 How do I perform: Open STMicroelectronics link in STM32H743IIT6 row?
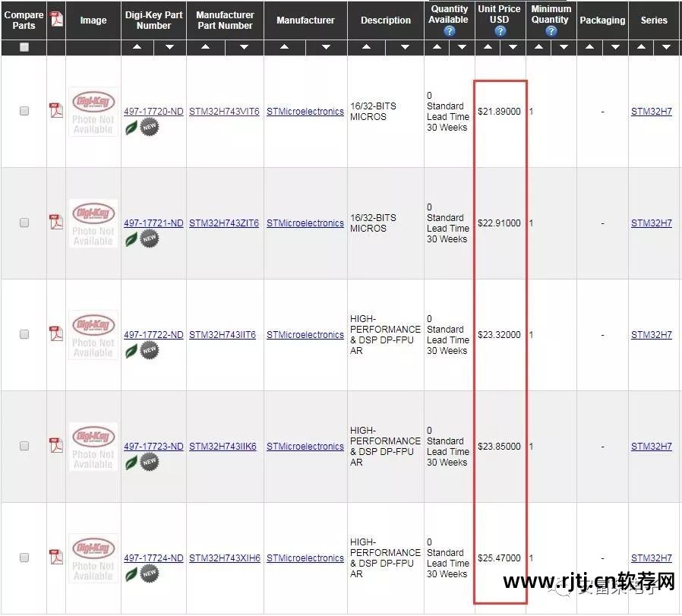coord(305,334)
